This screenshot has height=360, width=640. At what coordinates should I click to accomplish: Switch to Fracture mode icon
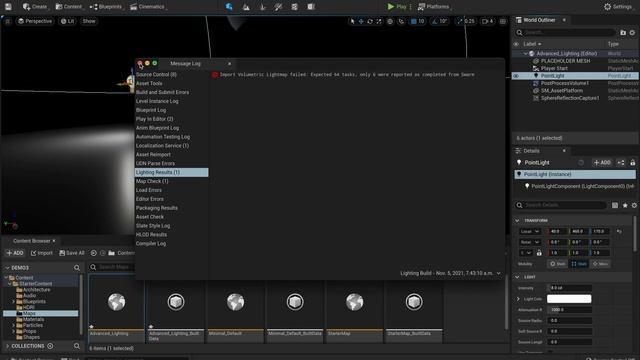(x=295, y=7)
